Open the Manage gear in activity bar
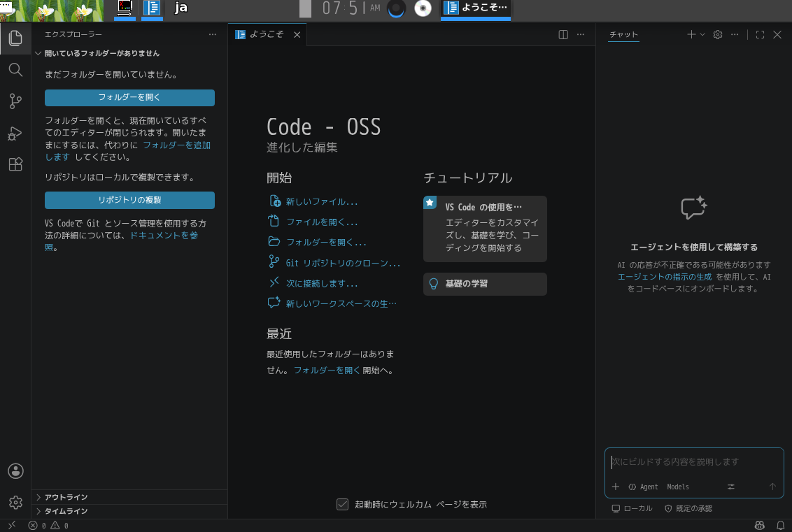 point(15,502)
